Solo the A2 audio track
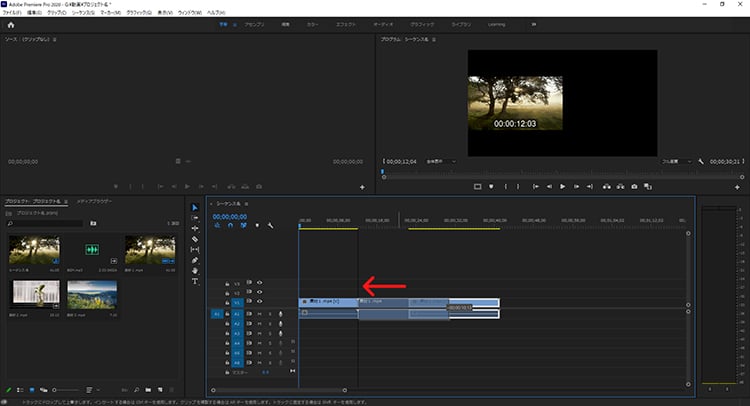This screenshot has width=750, height=406. 270,324
